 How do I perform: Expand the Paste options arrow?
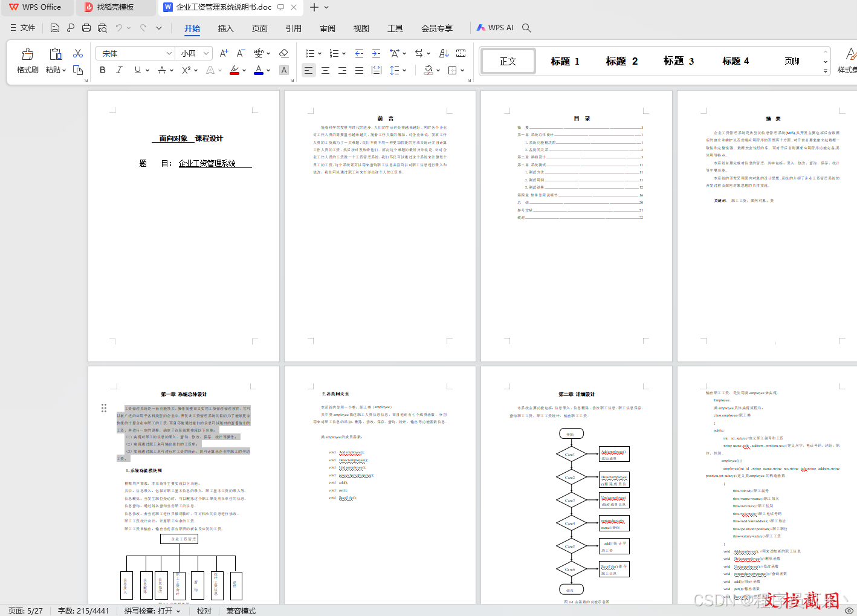[x=64, y=70]
